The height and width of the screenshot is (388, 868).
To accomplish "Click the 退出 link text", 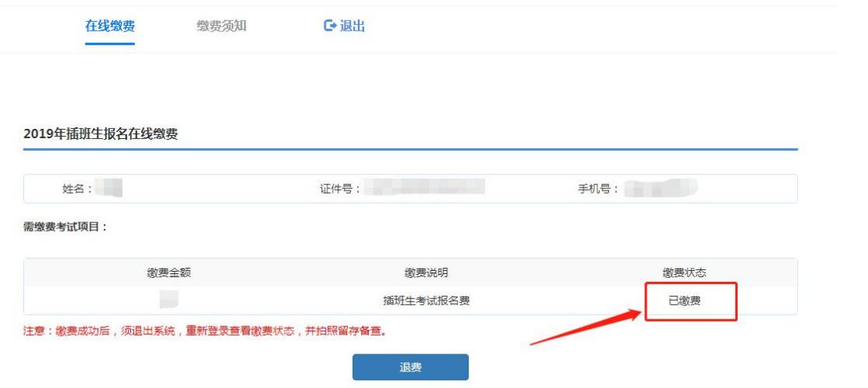I will [x=352, y=26].
